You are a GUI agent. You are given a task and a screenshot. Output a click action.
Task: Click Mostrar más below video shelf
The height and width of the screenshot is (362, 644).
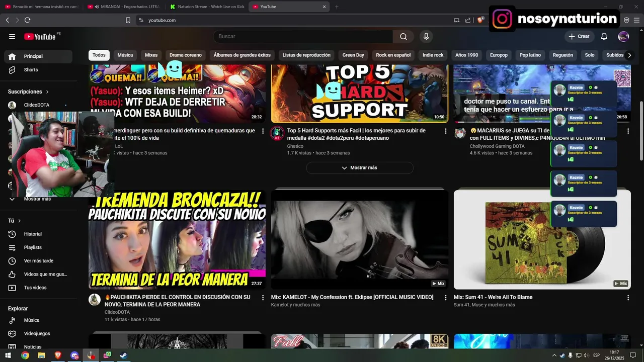point(360,168)
